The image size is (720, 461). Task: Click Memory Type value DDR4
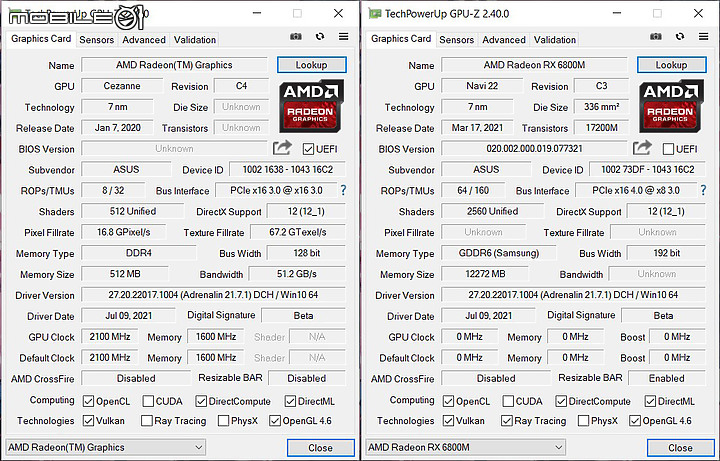139,253
